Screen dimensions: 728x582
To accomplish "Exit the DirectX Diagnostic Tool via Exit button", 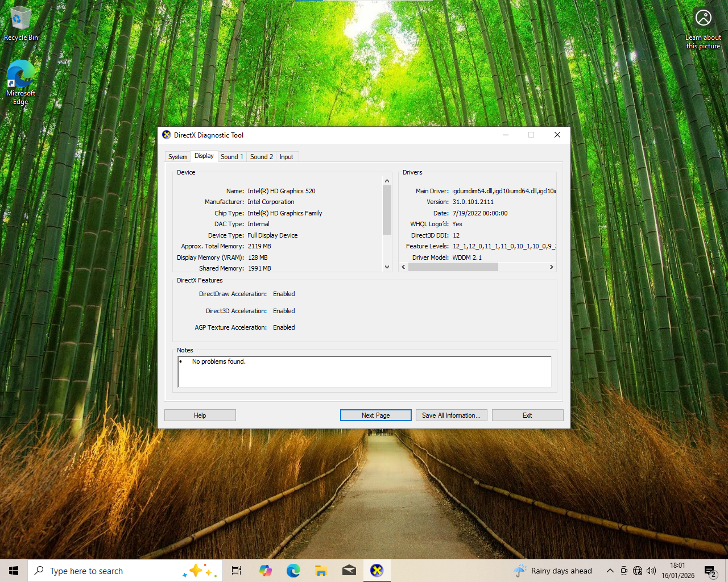I will coord(527,415).
